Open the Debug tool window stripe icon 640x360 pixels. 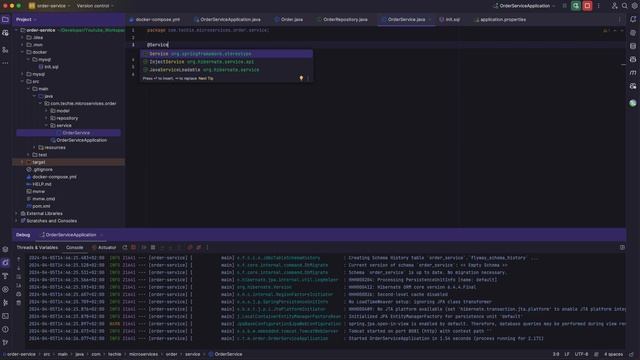click(5, 263)
